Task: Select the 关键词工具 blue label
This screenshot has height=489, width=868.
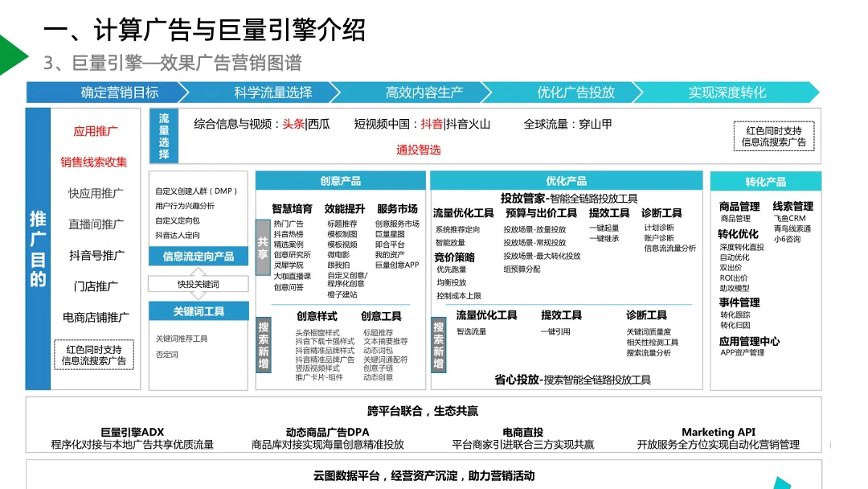Action: click(x=199, y=311)
